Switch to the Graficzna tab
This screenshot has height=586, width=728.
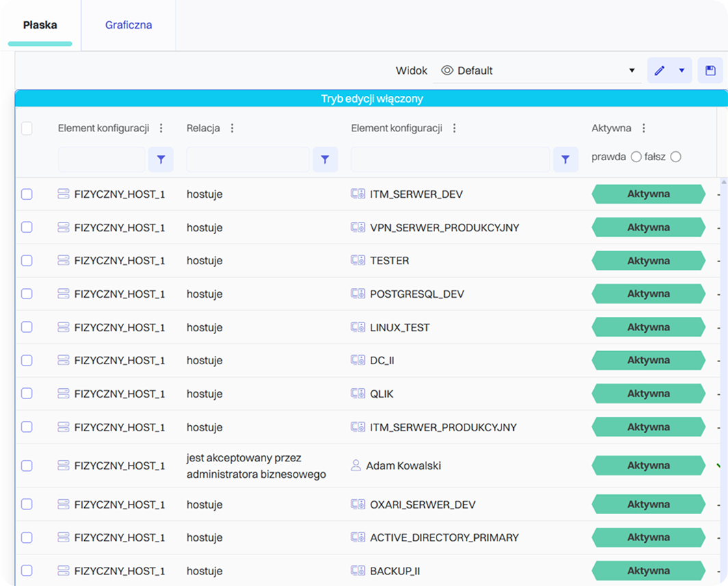point(129,25)
